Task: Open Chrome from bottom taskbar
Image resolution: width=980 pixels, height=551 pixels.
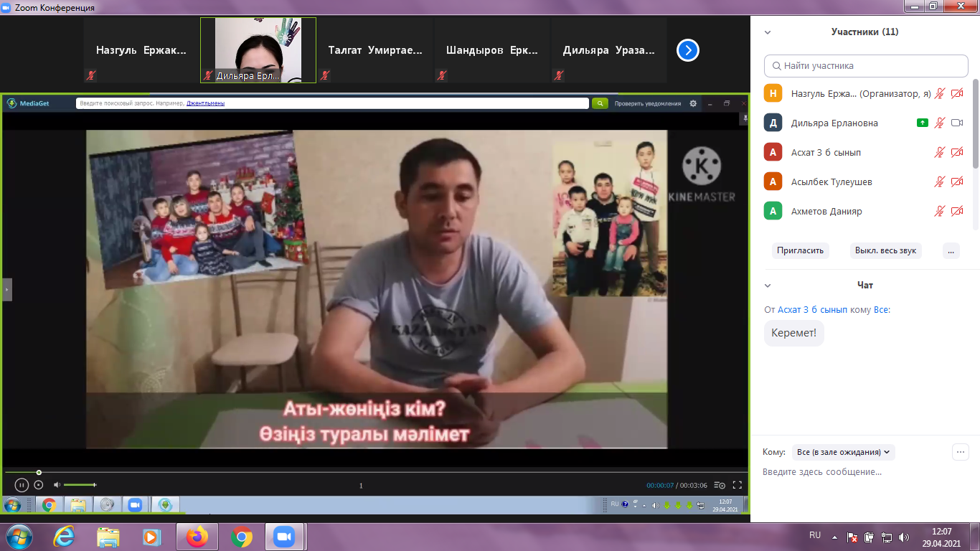Action: [241, 537]
